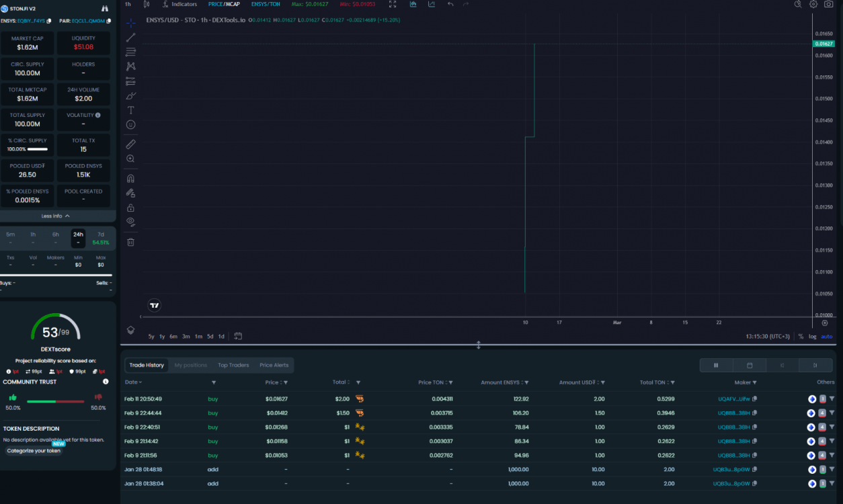
Task: Toggle hide all drawings eye icon
Action: coord(130,221)
